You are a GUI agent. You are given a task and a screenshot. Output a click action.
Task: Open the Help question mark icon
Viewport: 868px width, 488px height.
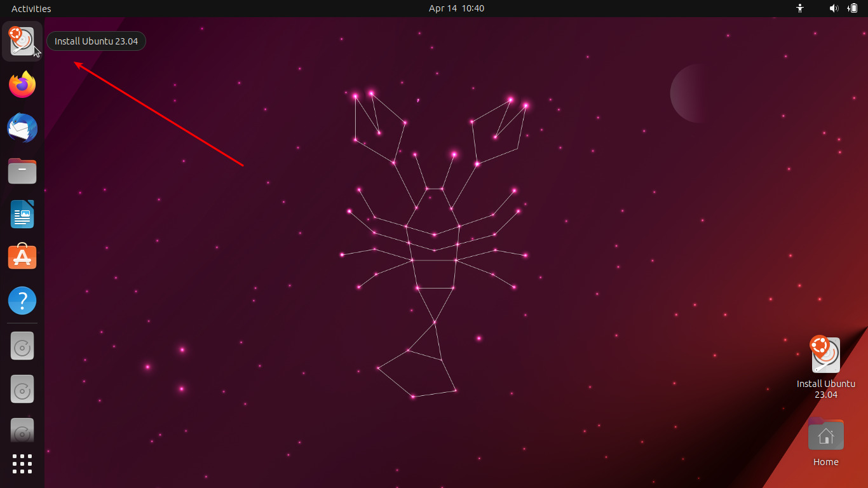pyautogui.click(x=22, y=300)
